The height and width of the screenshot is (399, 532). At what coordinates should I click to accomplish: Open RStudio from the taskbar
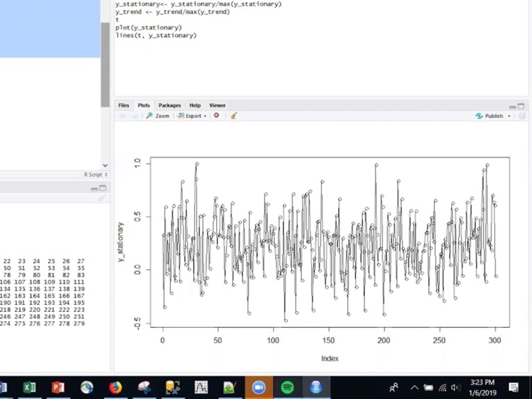pos(316,387)
